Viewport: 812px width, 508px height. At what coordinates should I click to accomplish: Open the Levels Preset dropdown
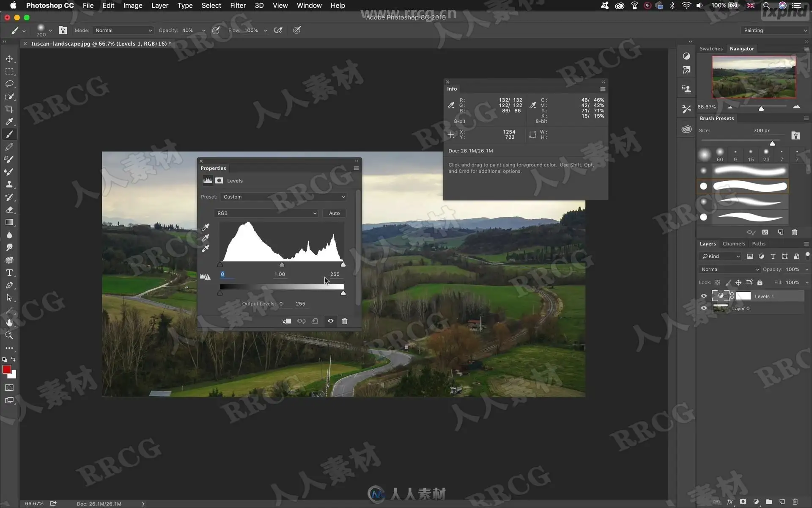[284, 197]
